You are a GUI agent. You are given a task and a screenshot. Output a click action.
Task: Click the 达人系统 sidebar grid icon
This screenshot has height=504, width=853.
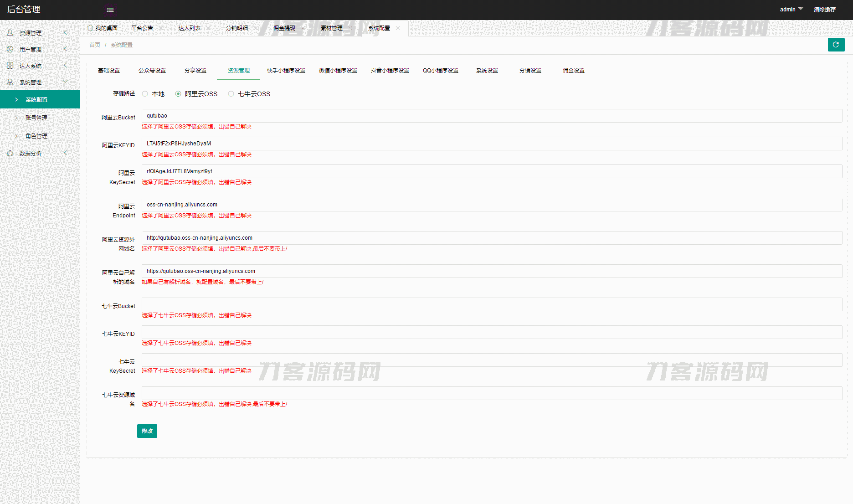coord(10,66)
